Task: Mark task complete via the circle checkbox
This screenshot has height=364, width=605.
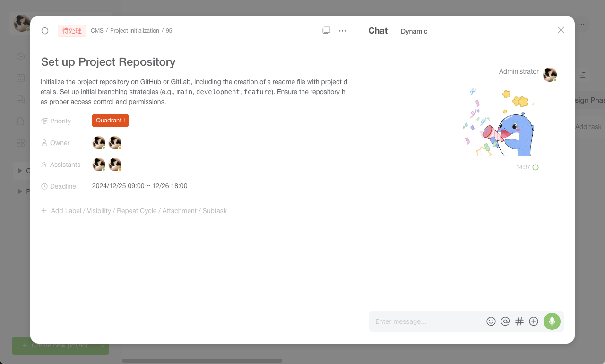Action: (x=45, y=31)
